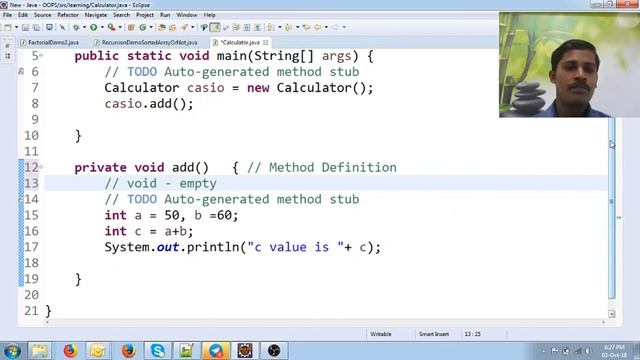This screenshot has height=360, width=640.
Task: Open the Back navigation dropdown arrow
Action: coord(327,27)
